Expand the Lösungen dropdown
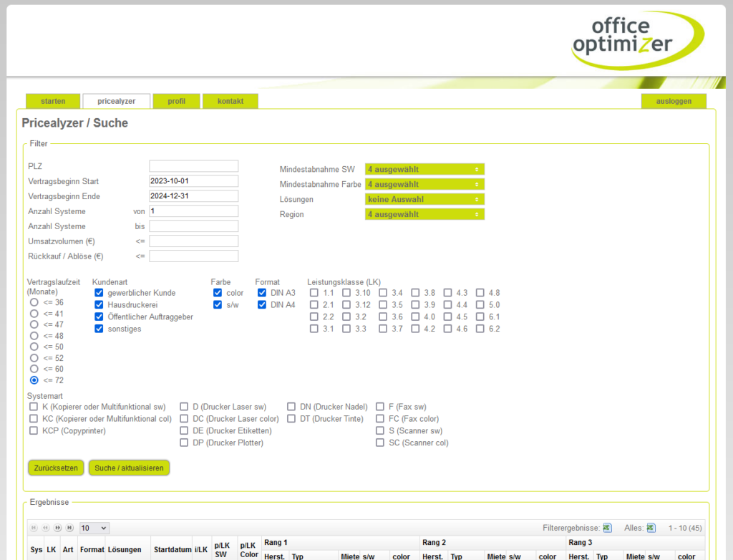Image resolution: width=733 pixels, height=560 pixels. pos(424,200)
